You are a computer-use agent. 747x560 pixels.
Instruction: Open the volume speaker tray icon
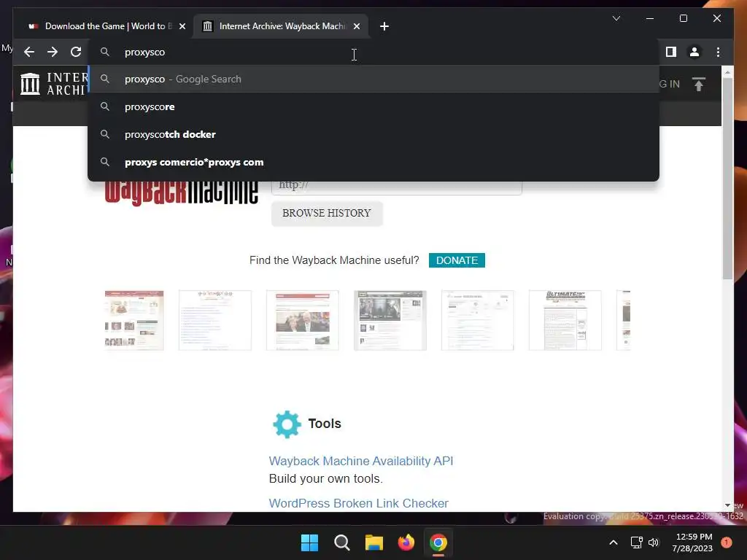654,542
